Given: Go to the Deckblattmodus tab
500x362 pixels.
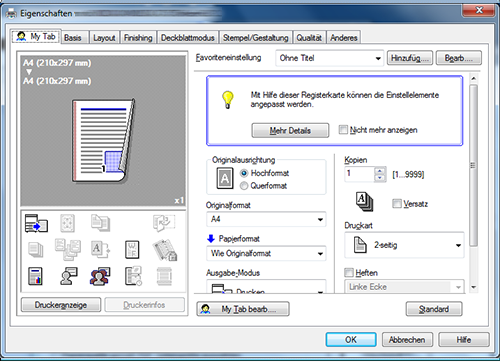Looking at the screenshot, I should coord(188,38).
